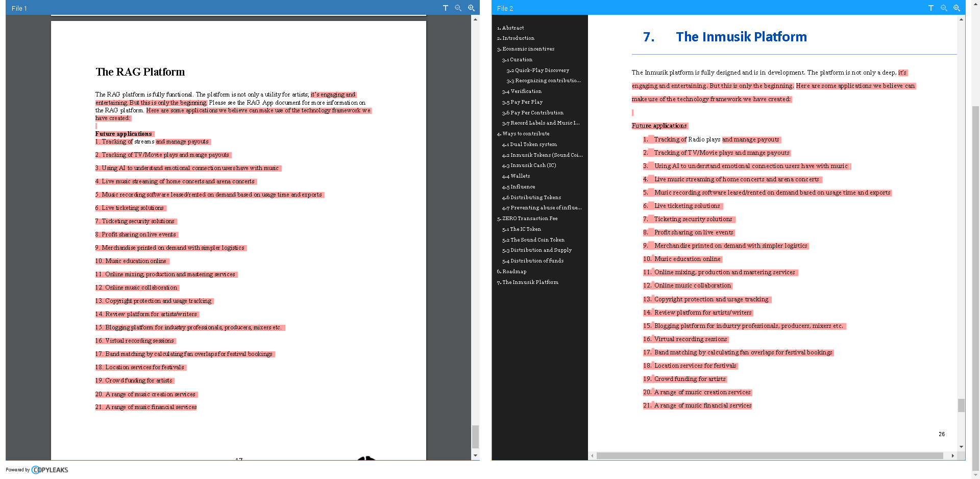Image resolution: width=980 pixels, height=479 pixels.
Task: Open '6. Roadmap' outline entry
Action: [511, 272]
